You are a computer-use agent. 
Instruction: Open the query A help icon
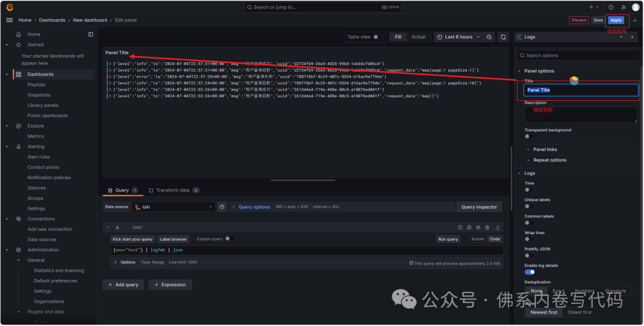point(460,227)
